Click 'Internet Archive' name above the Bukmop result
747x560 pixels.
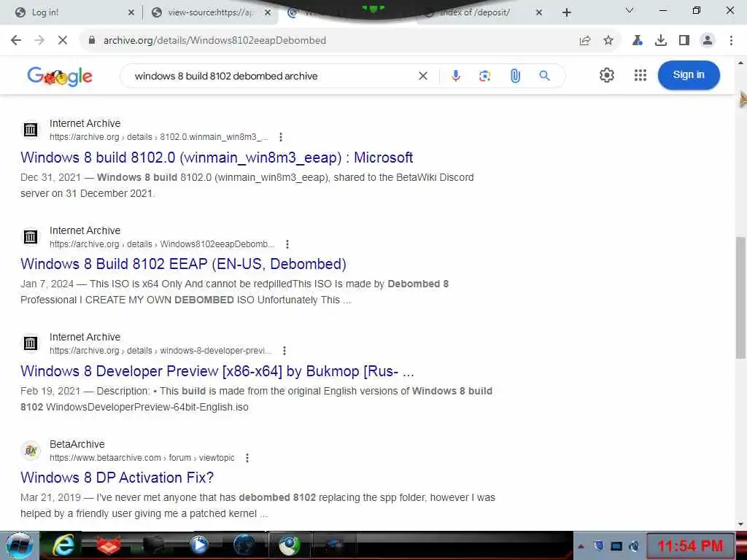85,337
